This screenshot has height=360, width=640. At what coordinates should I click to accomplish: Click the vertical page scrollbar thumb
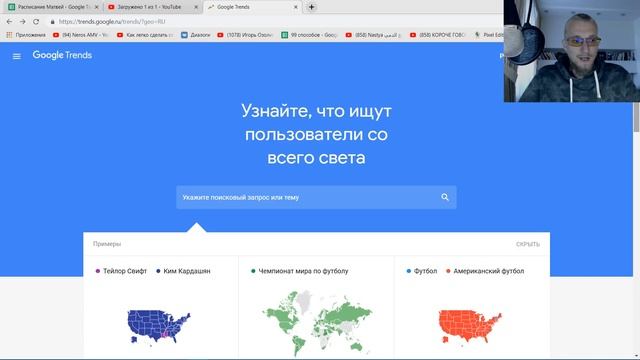[636, 117]
